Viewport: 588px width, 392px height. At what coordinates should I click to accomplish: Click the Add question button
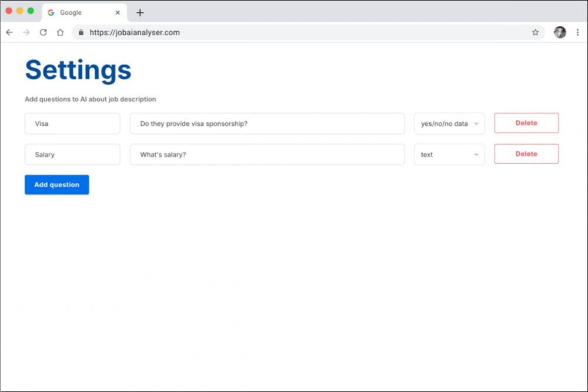(56, 185)
